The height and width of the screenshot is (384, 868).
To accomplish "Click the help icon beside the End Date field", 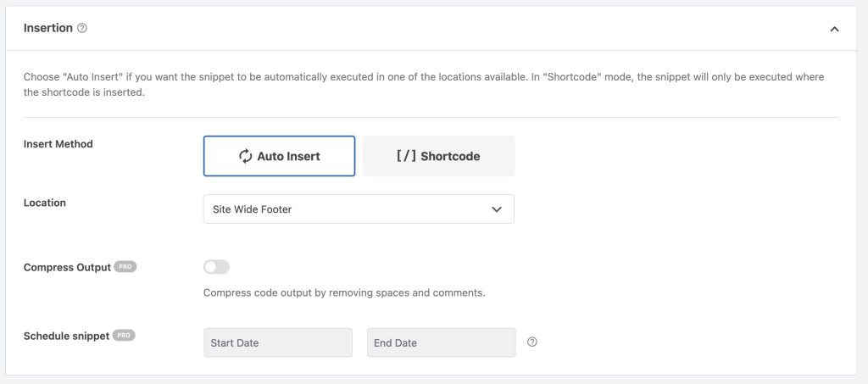I will pyautogui.click(x=532, y=342).
